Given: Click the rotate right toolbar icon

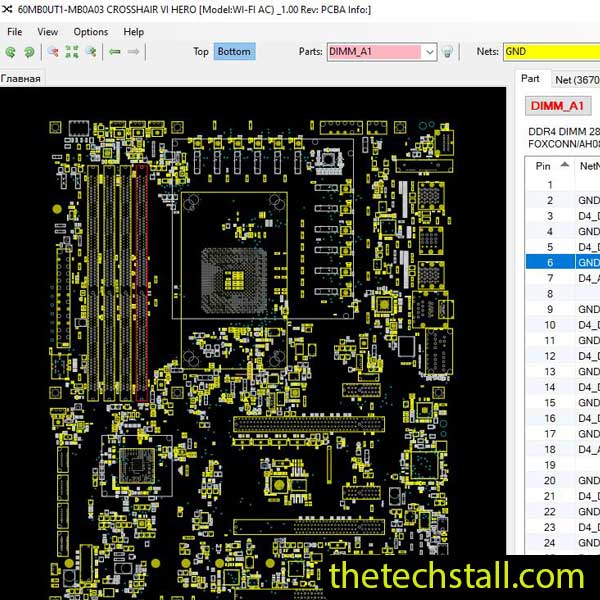Looking at the screenshot, I should coord(29,51).
